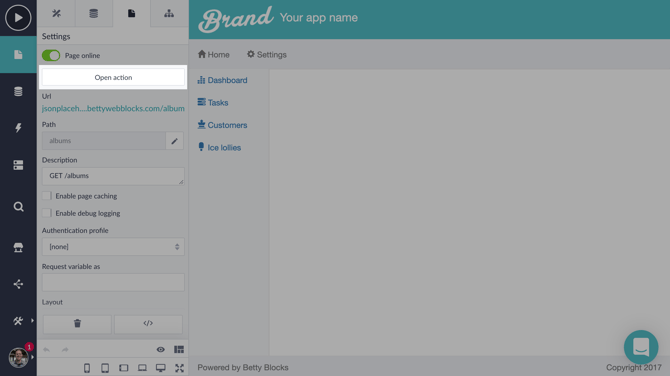Screen dimensions: 670x376
Task: Open the Authentication profile dropdown
Action: 113,247
